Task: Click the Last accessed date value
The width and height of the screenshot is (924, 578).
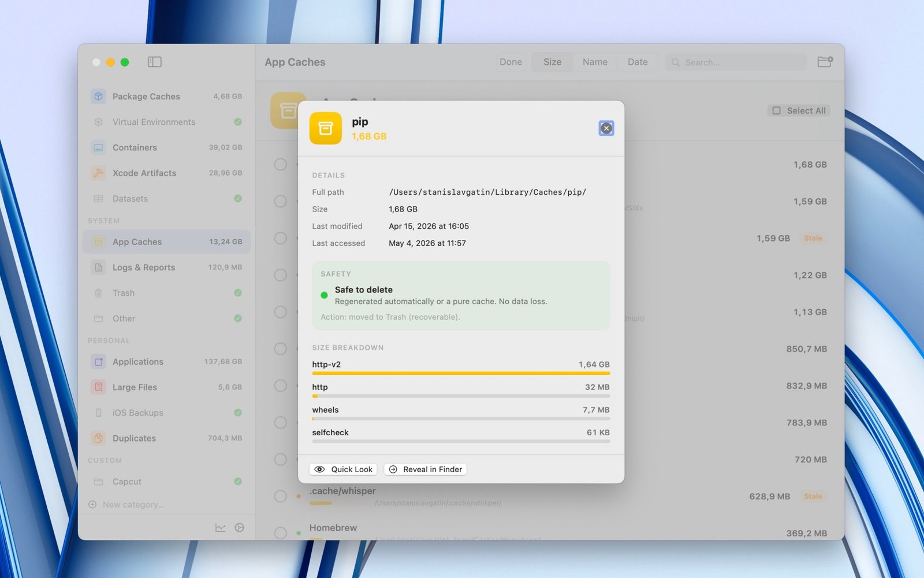Action: (427, 243)
